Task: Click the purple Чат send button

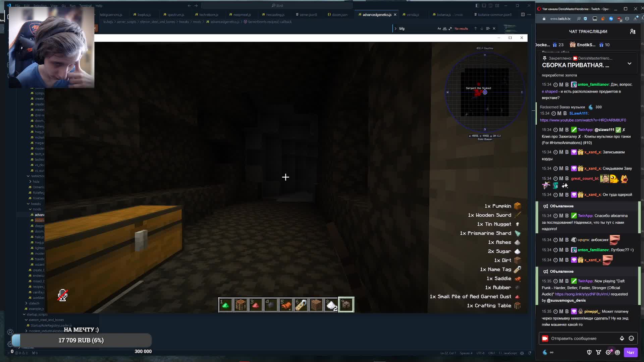Action: click(x=631, y=352)
